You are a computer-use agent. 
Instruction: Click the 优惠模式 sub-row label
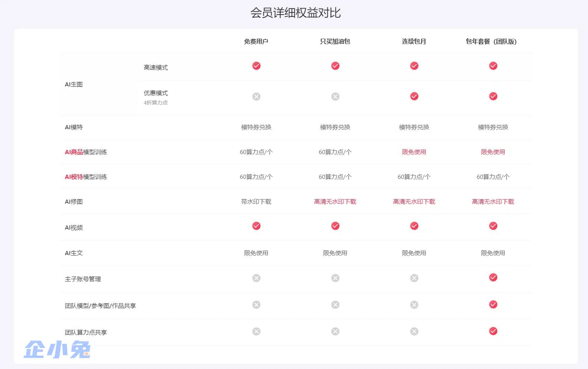coord(156,93)
